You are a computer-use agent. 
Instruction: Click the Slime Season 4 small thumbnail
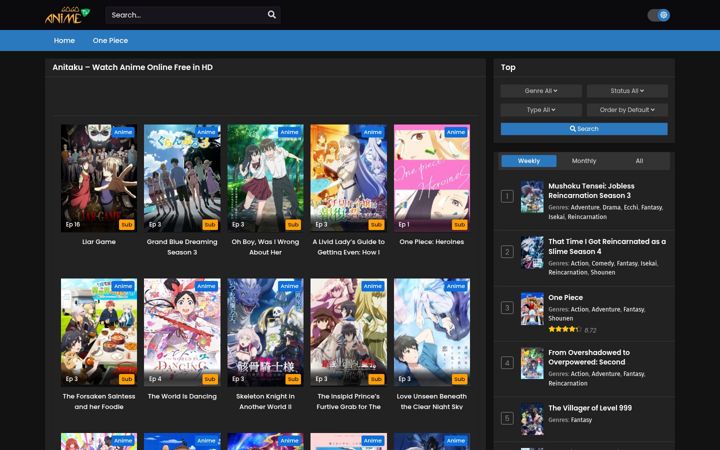coord(532,253)
